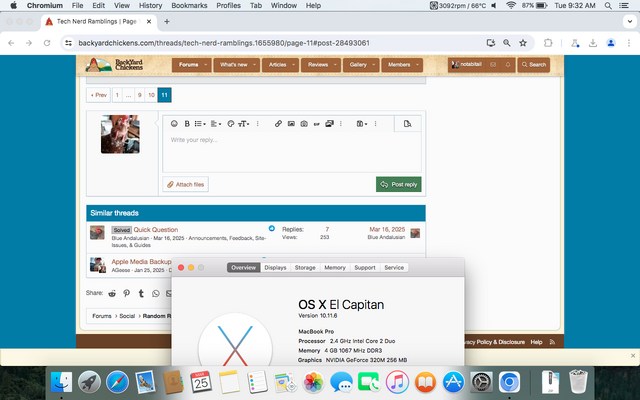The image size is (640, 400).
Task: Open the drafts dropdown in editor
Action: click(362, 124)
